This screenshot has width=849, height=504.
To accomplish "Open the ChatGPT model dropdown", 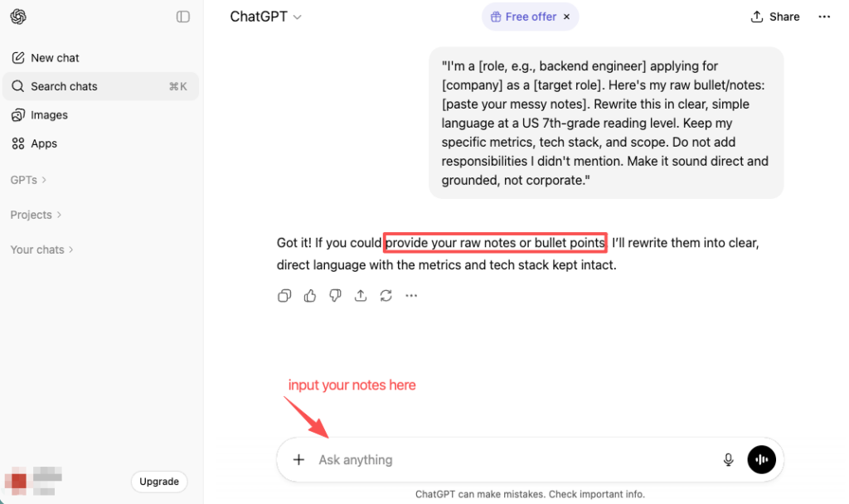I will click(265, 16).
